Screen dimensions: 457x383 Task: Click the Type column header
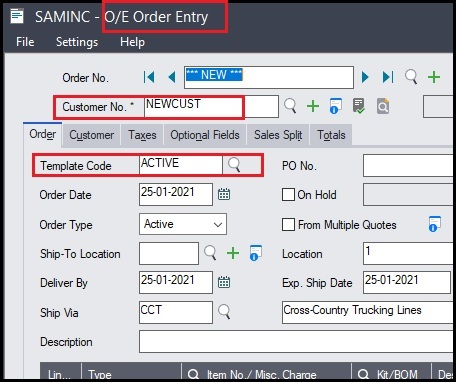tap(131, 371)
